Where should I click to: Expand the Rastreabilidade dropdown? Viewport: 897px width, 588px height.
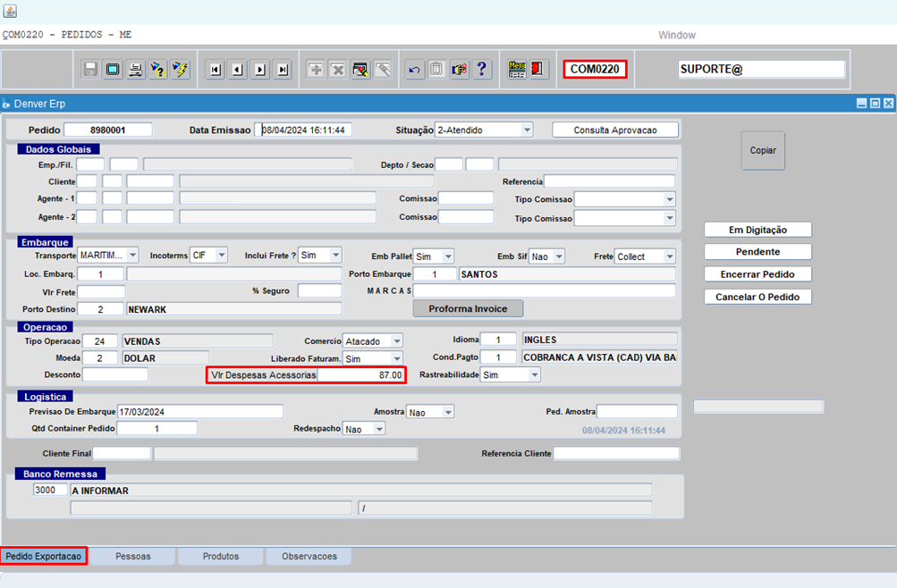(x=534, y=375)
